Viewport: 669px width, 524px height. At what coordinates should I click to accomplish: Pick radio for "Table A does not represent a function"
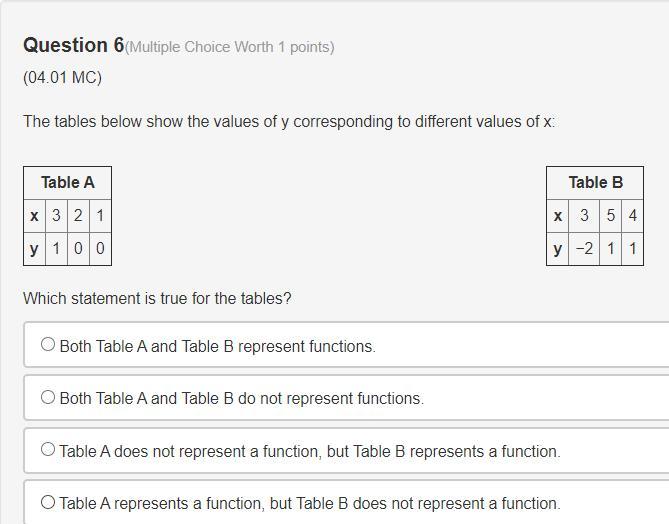click(x=48, y=450)
